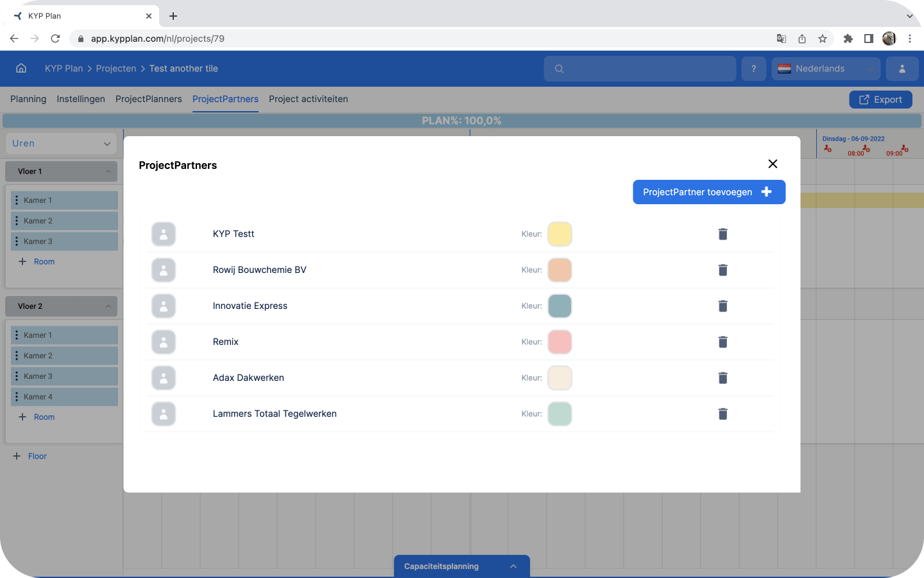Open a new browser tab
This screenshot has width=924, height=578.
pos(173,16)
